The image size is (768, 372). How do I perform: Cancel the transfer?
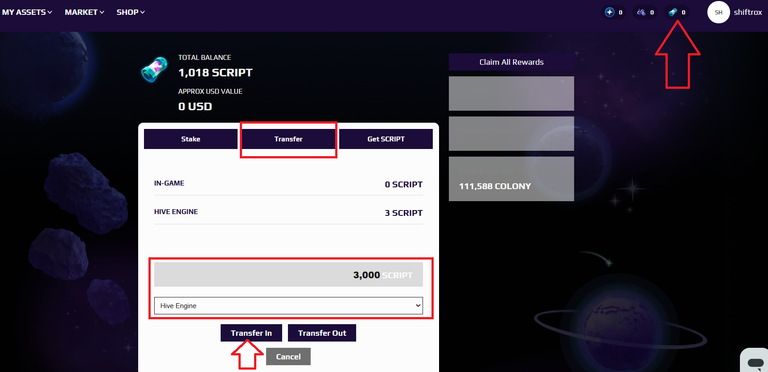coord(288,356)
